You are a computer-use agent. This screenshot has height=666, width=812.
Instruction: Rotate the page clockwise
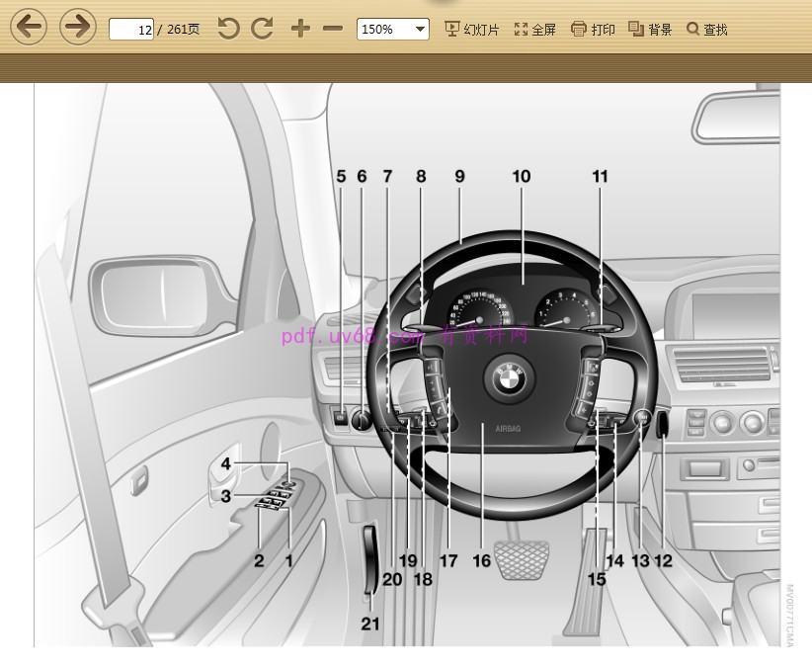[262, 29]
